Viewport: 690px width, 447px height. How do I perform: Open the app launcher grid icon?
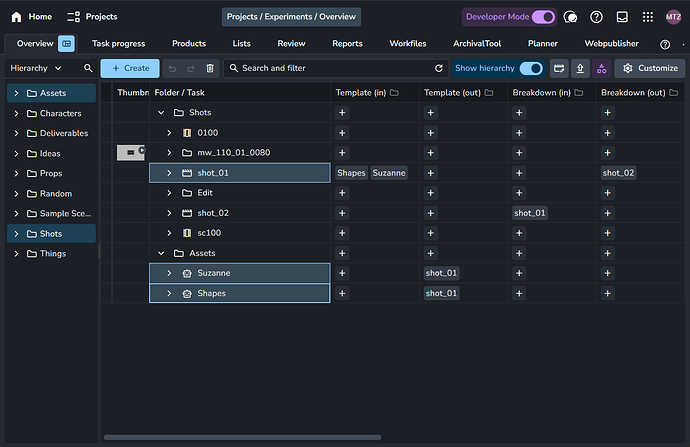[x=648, y=17]
